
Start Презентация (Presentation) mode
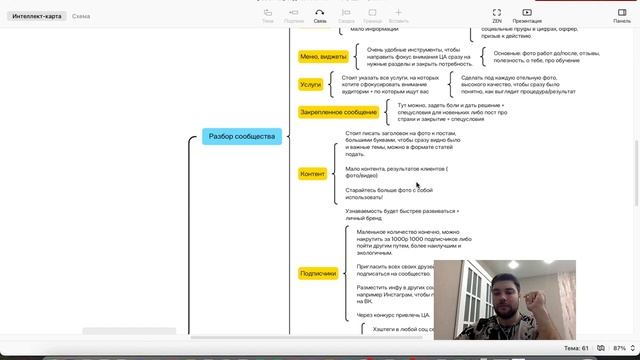click(527, 16)
